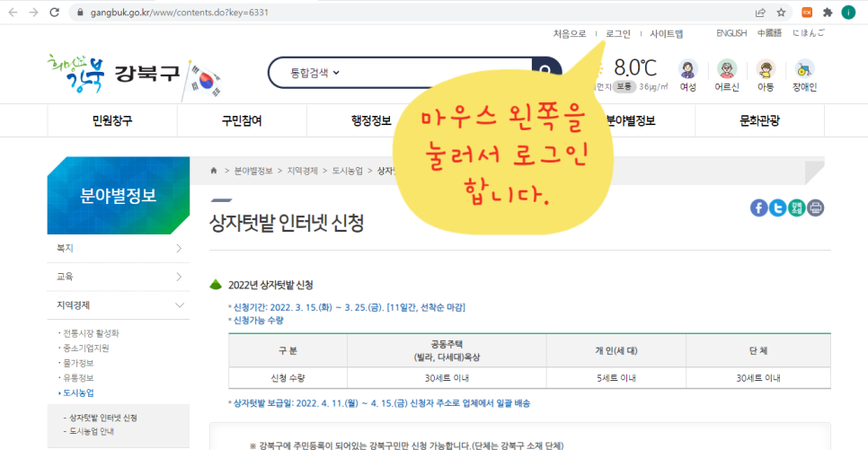
Task: Open 전통시장 활성화 in the sidebar
Action: [91, 333]
